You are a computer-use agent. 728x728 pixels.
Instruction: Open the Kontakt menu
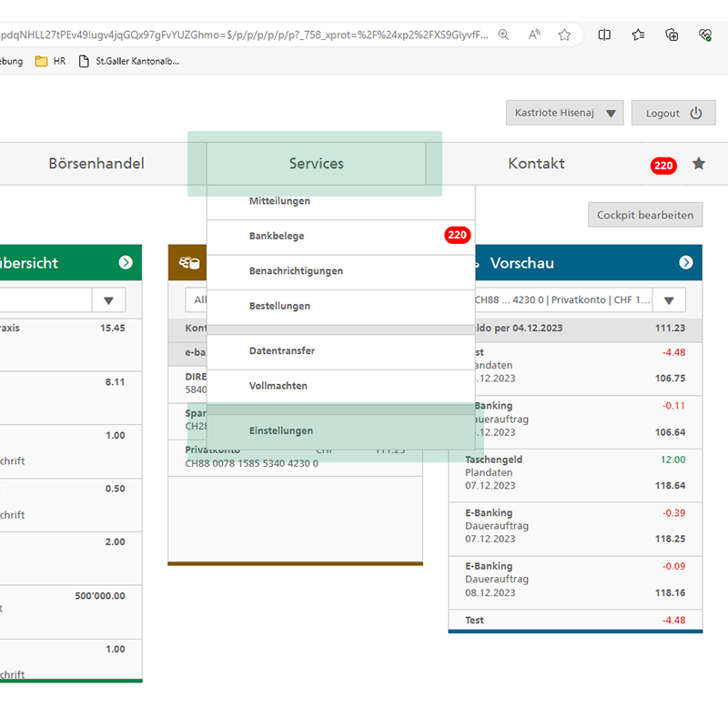pos(536,164)
